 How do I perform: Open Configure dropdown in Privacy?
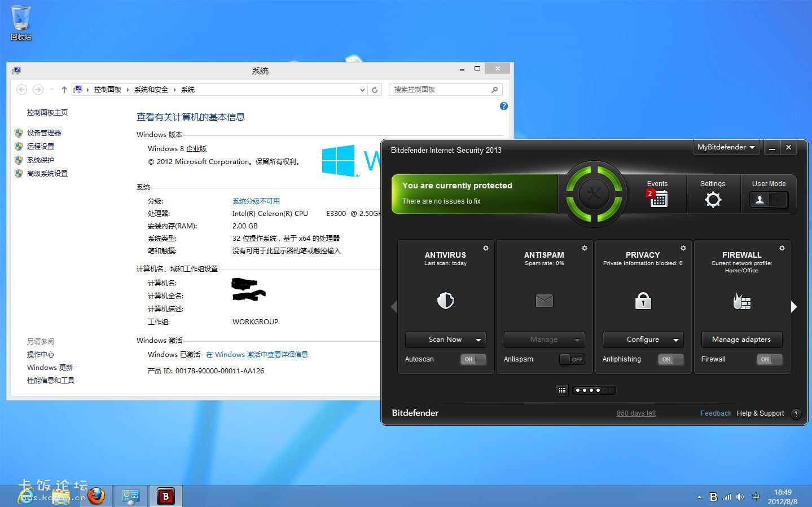click(676, 340)
